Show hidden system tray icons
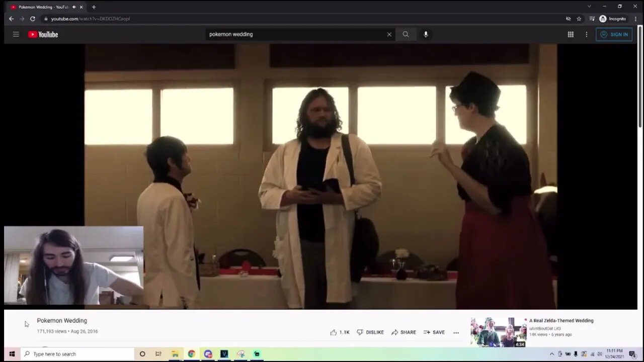 tap(551, 354)
